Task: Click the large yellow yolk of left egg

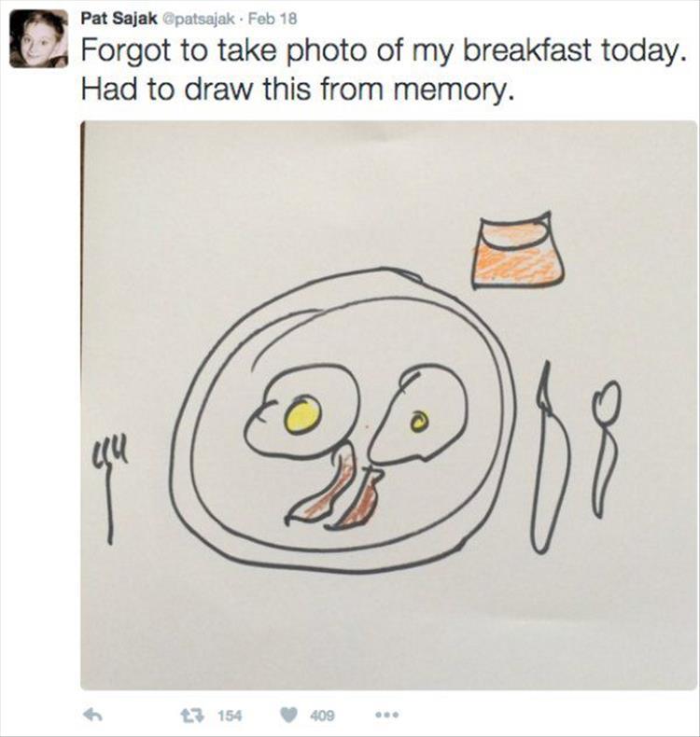Action: [303, 413]
